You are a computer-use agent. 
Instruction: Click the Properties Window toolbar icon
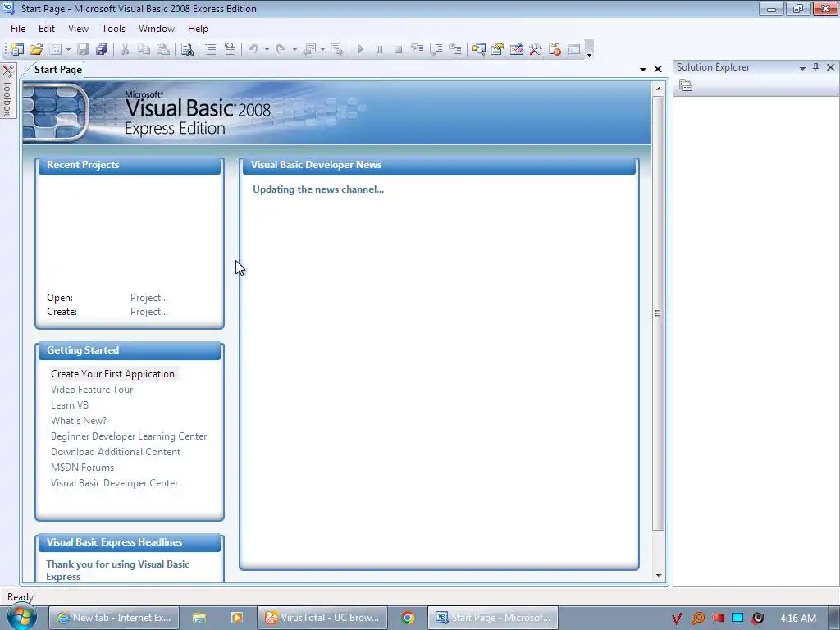(x=498, y=49)
